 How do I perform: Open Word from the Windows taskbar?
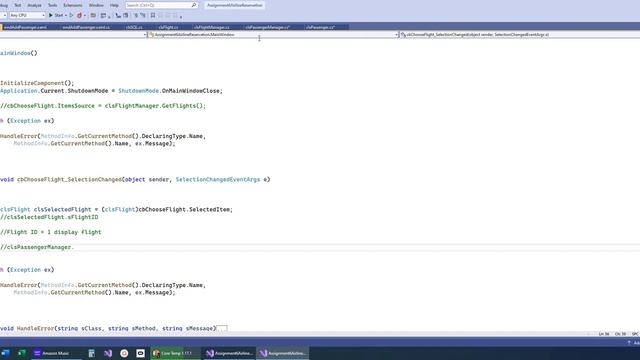[5, 353]
